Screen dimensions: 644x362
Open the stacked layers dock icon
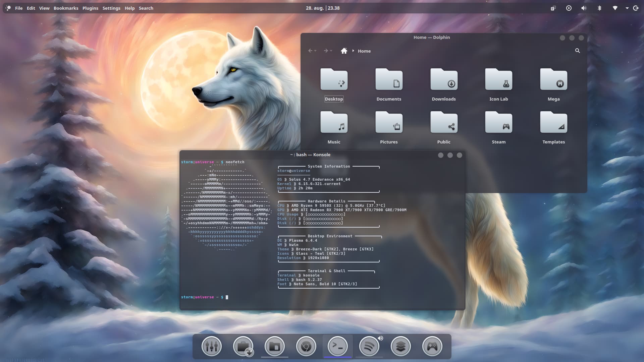pos(400,346)
